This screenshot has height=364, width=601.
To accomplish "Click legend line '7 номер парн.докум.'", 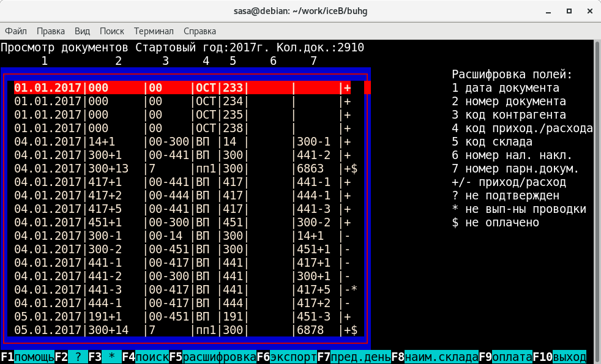I will coord(515,169).
